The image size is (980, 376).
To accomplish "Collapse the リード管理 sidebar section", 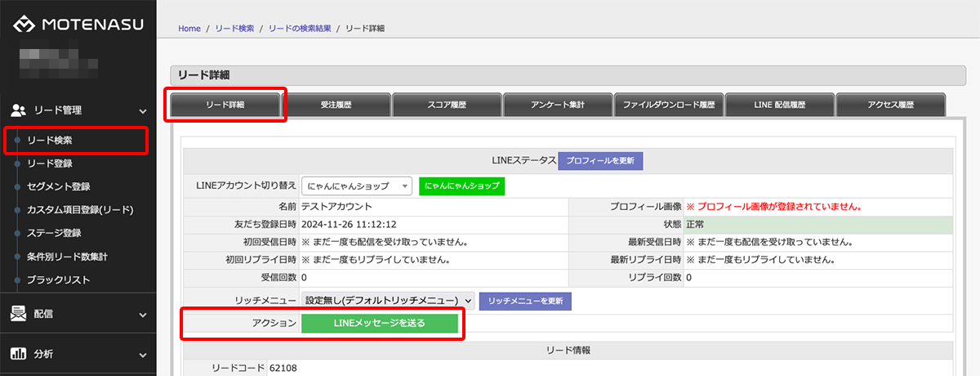I will point(143,110).
